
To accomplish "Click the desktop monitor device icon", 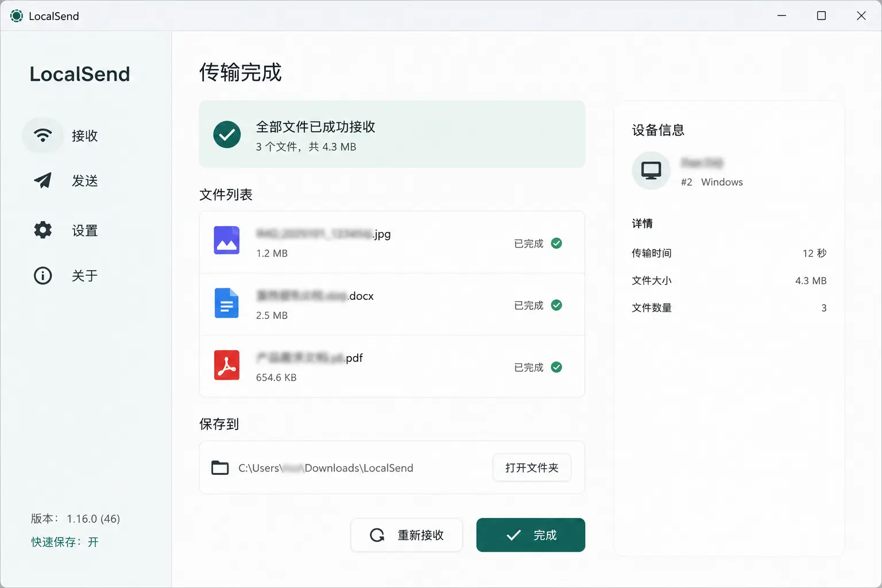I will (x=651, y=171).
